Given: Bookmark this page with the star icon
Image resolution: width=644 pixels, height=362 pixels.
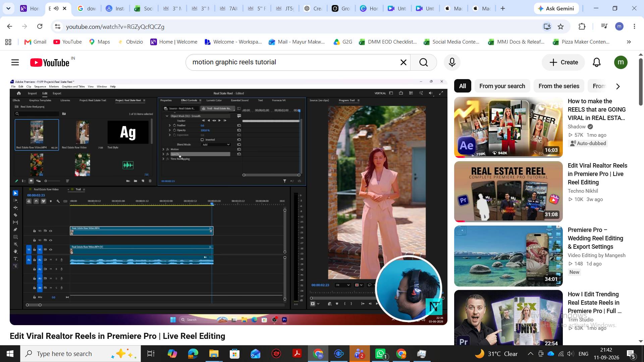Looking at the screenshot, I should click(560, 26).
